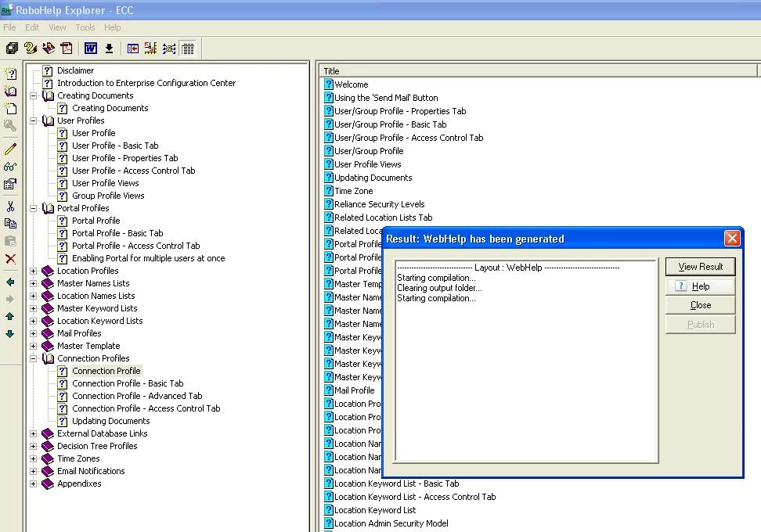Collapse the User Profiles book

click(x=34, y=120)
